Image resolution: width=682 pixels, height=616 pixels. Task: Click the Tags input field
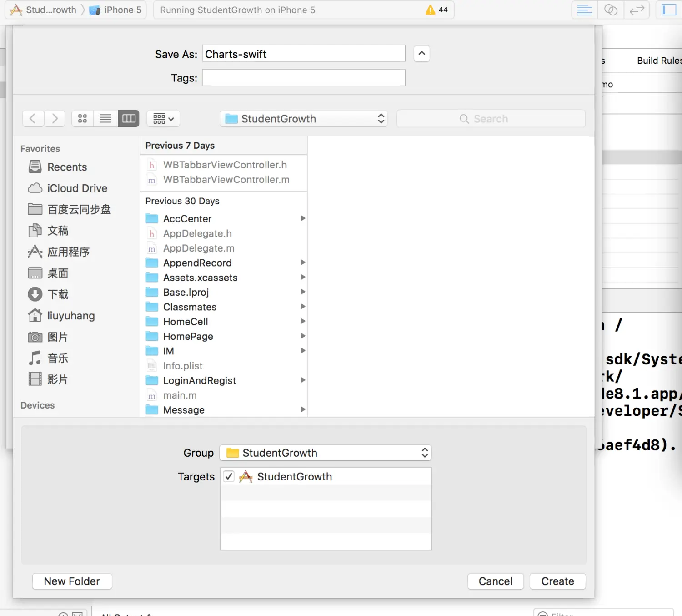(304, 78)
